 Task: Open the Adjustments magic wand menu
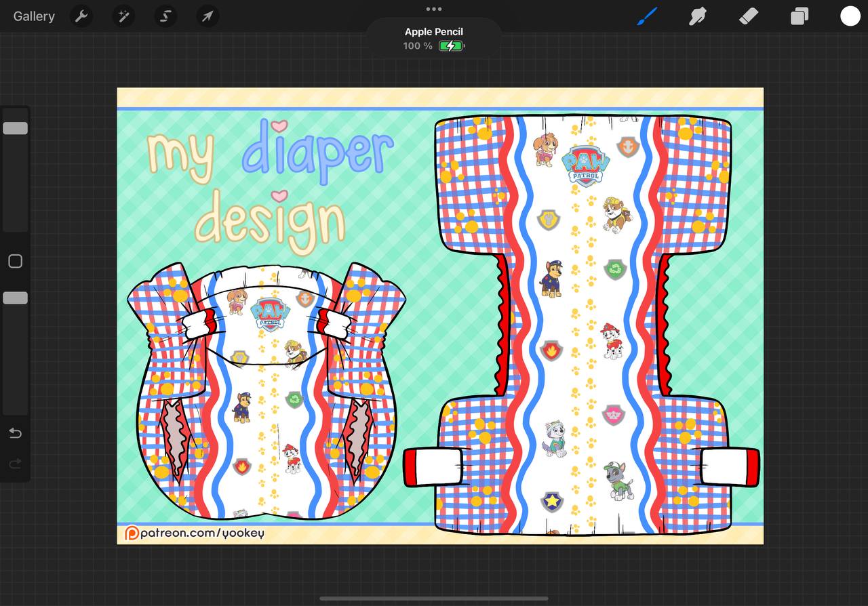pyautogui.click(x=123, y=16)
